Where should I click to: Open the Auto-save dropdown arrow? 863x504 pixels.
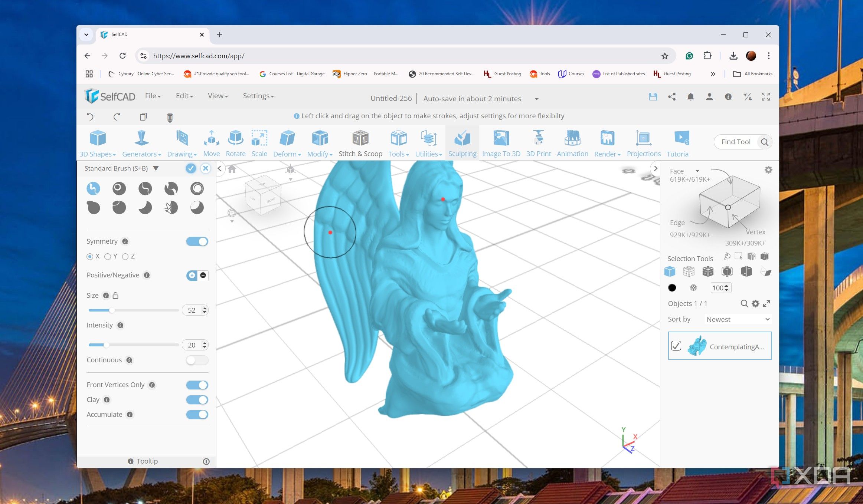click(x=536, y=99)
